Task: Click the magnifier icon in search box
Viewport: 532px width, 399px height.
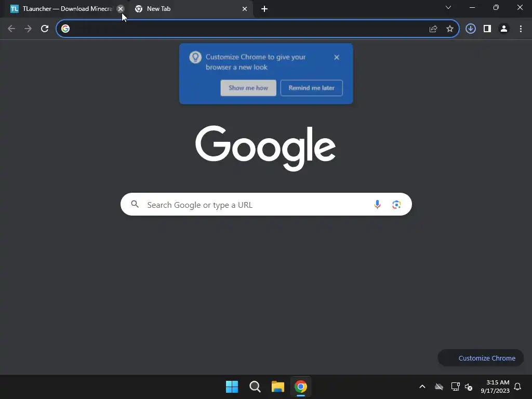Action: pyautogui.click(x=135, y=204)
